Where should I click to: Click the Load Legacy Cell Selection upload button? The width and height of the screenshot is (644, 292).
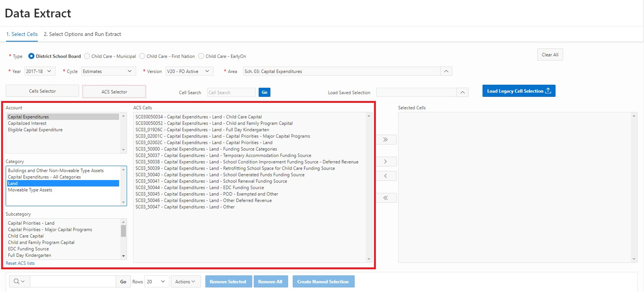point(519,91)
